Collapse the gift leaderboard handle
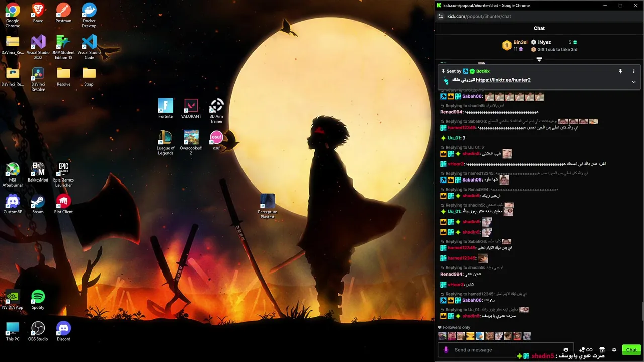The image size is (644, 362). point(539,59)
